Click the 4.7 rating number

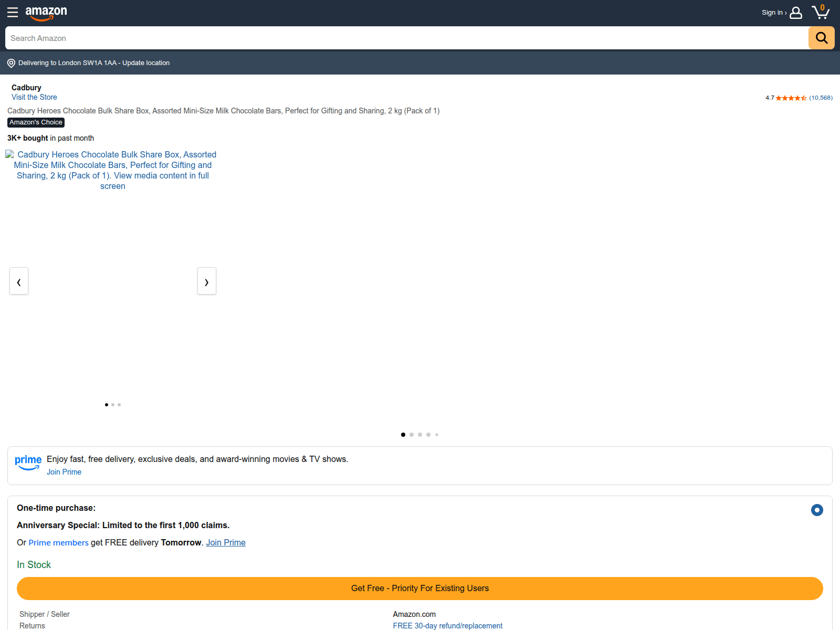[770, 98]
